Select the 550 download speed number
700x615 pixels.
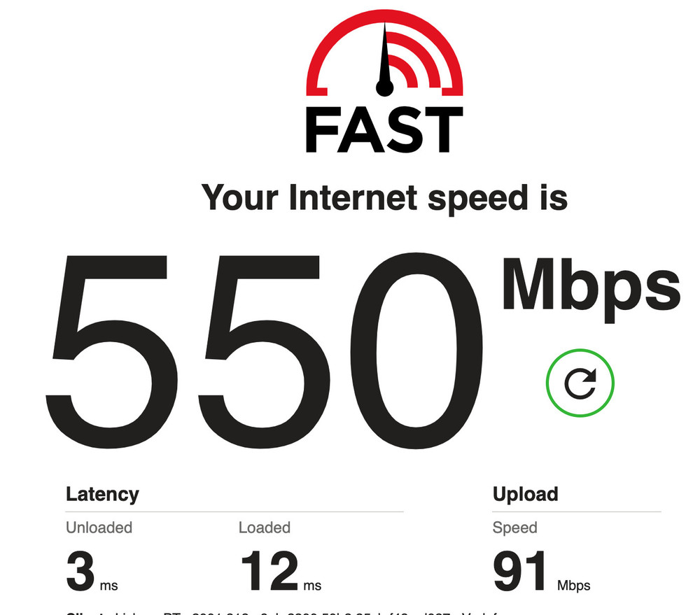264,351
